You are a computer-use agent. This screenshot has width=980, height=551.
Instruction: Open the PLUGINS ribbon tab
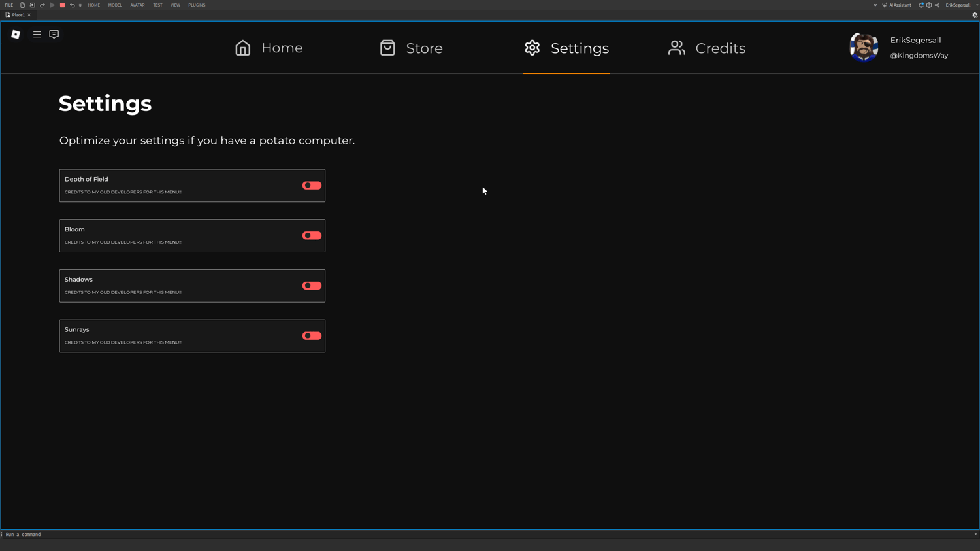[197, 5]
